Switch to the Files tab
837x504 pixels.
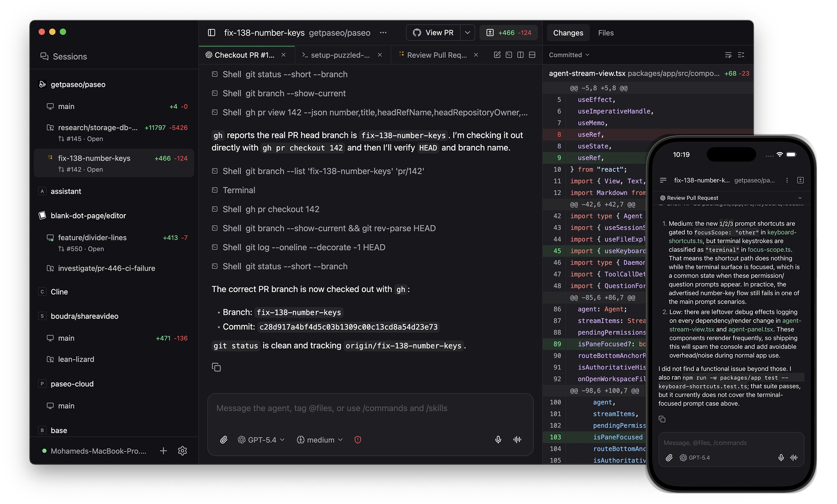click(x=606, y=33)
